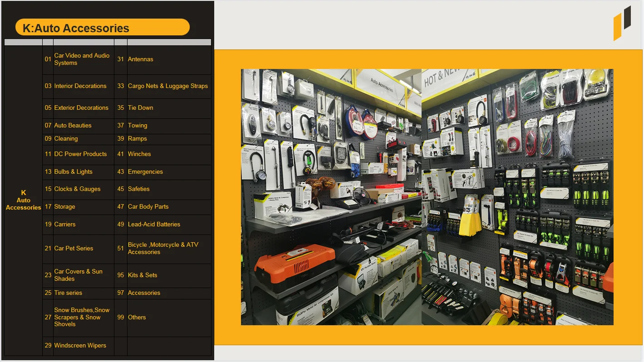The image size is (644, 362).
Task: Click the 'Kits & Sets' entry
Action: click(143, 275)
